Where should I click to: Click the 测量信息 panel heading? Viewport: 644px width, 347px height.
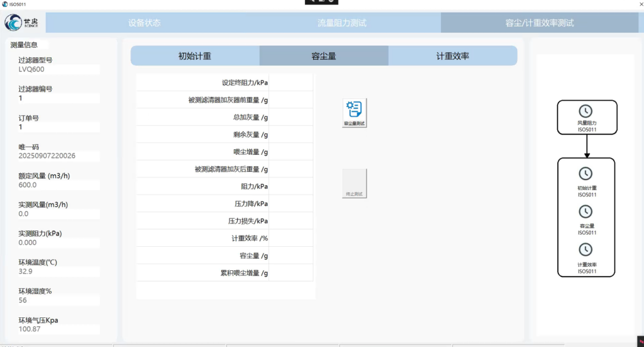coord(24,45)
